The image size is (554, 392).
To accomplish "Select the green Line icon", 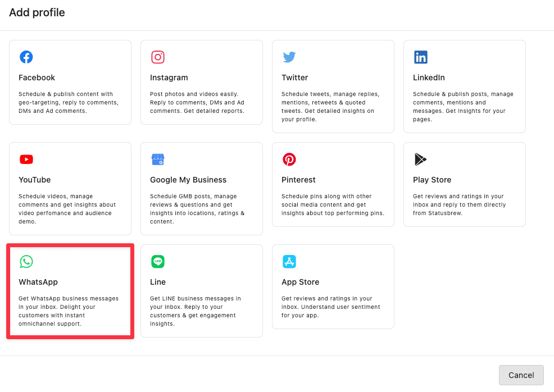I will point(158,261).
